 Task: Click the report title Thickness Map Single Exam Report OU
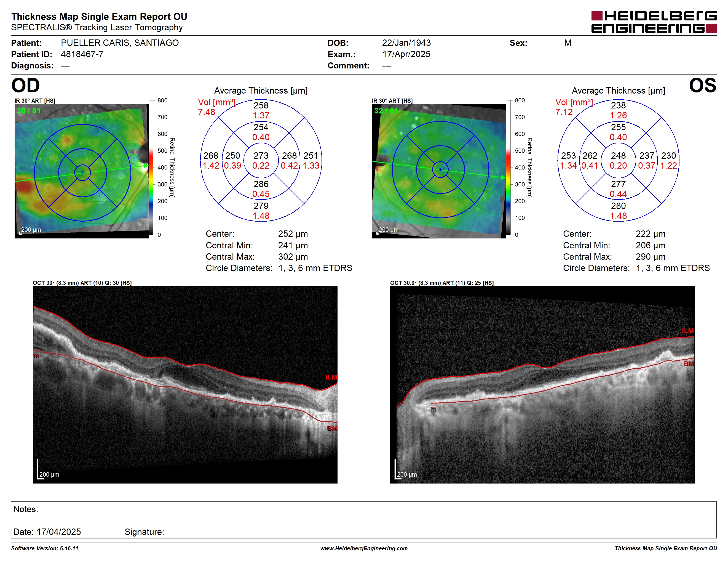click(x=99, y=16)
